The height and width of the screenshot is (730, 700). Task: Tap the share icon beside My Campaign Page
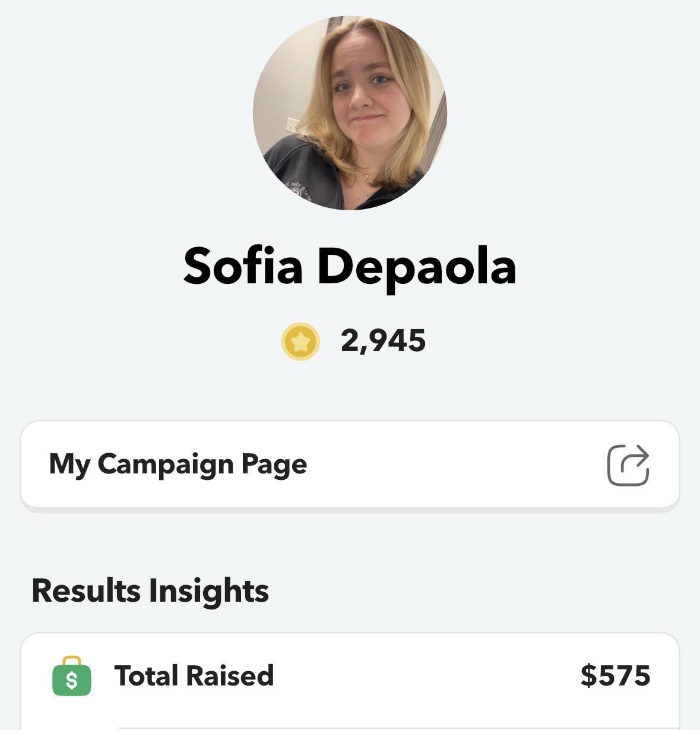[628, 464]
